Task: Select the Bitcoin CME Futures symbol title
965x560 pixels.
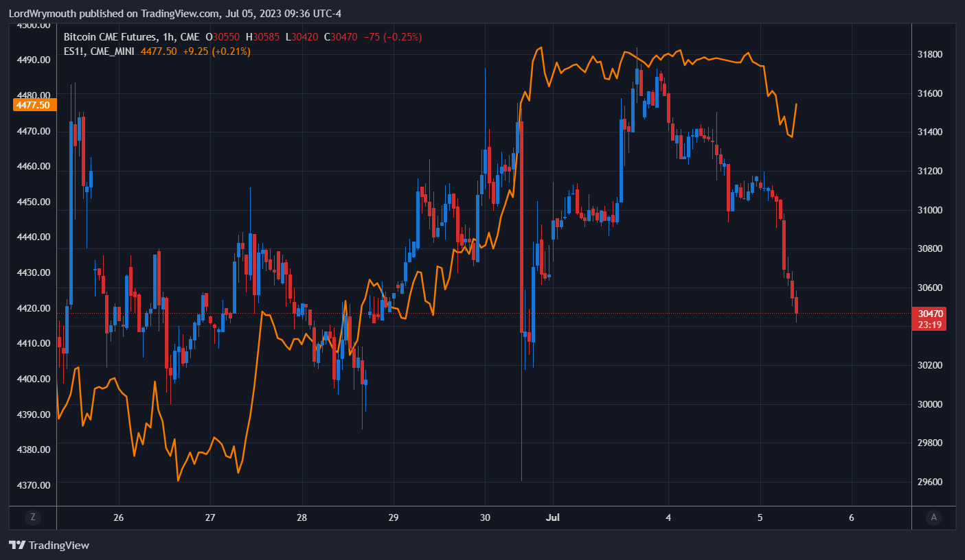Action: click(109, 37)
